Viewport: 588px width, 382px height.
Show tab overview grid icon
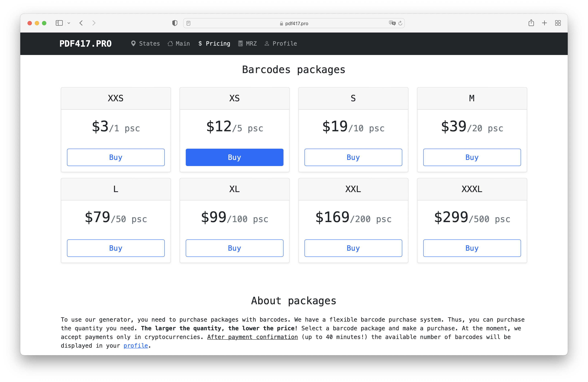558,23
